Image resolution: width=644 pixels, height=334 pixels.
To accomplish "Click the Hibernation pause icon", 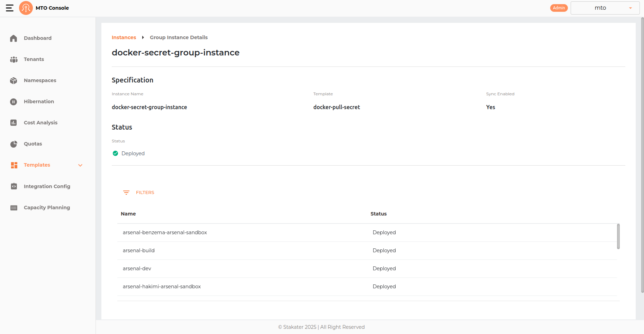I will pos(13,102).
